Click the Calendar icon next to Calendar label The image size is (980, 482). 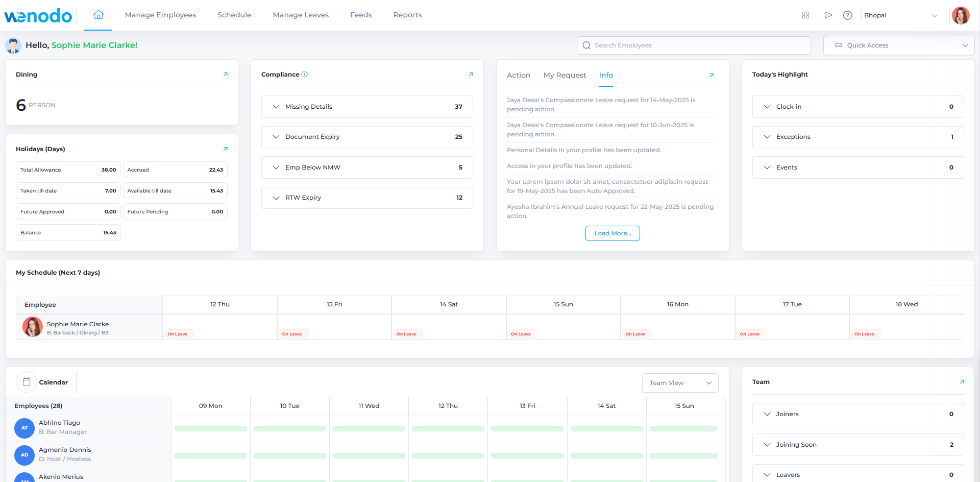pyautogui.click(x=26, y=381)
